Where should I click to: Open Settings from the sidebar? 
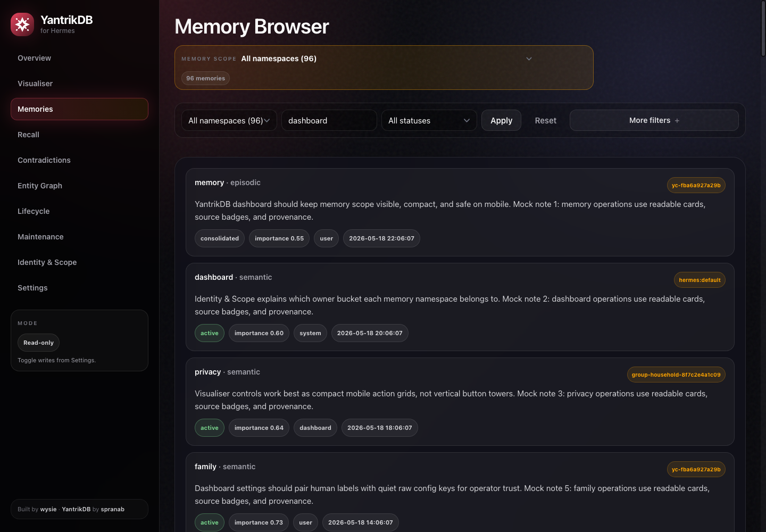click(79, 288)
